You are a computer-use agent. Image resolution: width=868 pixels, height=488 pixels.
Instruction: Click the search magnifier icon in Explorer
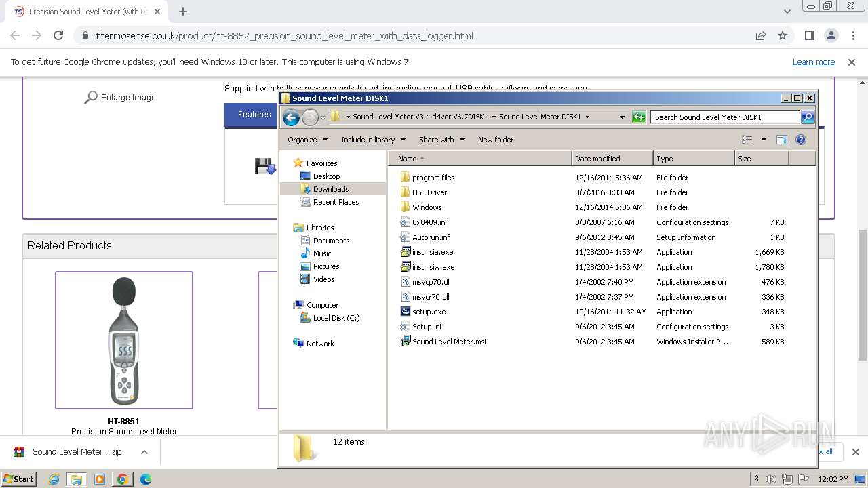807,117
